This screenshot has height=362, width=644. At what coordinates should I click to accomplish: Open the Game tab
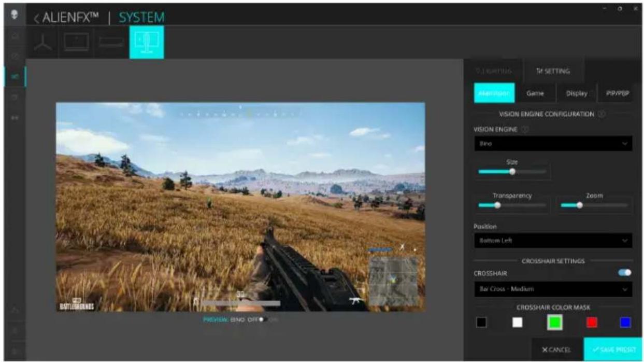pos(535,93)
